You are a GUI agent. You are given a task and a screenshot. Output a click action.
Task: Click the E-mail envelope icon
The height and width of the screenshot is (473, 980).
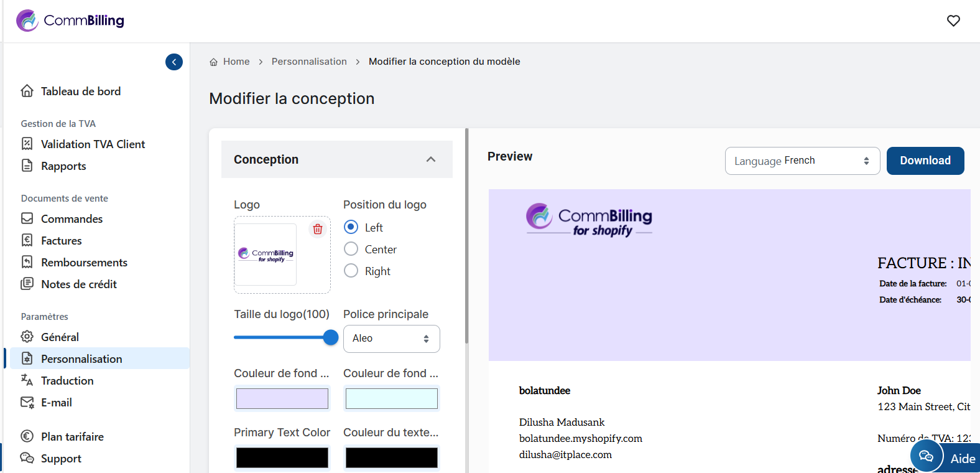[27, 402]
